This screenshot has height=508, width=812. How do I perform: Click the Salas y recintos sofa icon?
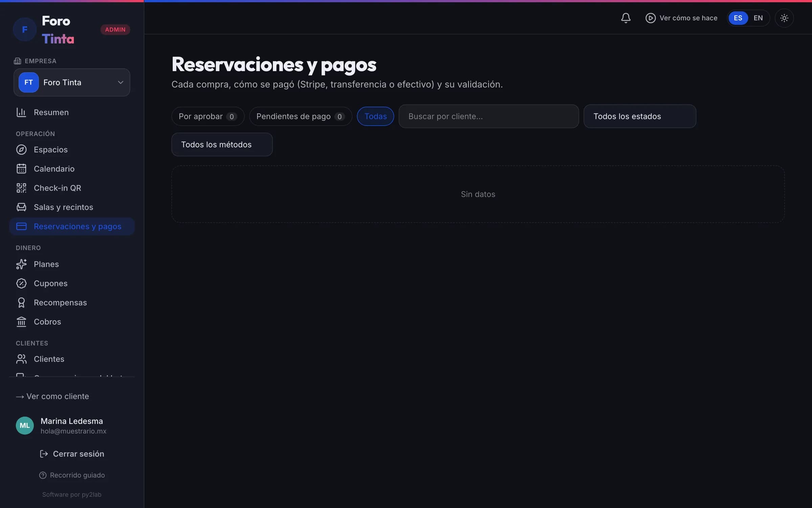pyautogui.click(x=21, y=207)
